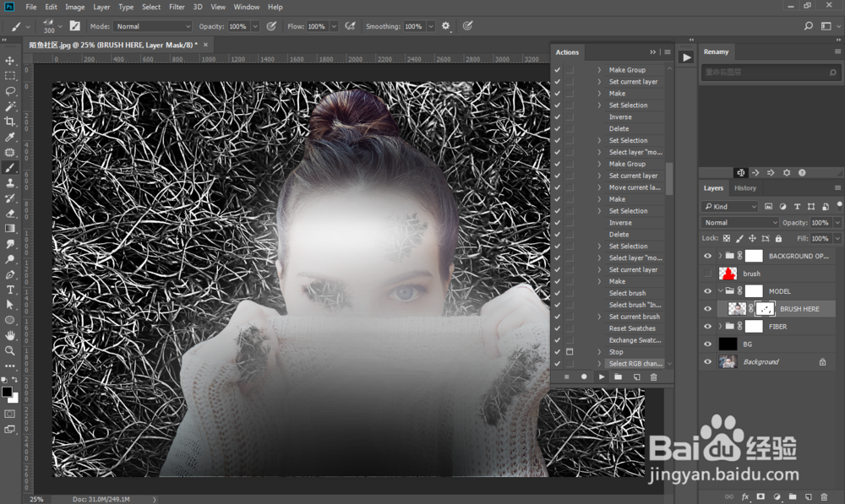Hide the FIBER group
Viewport: 845px width, 504px height.
click(707, 327)
